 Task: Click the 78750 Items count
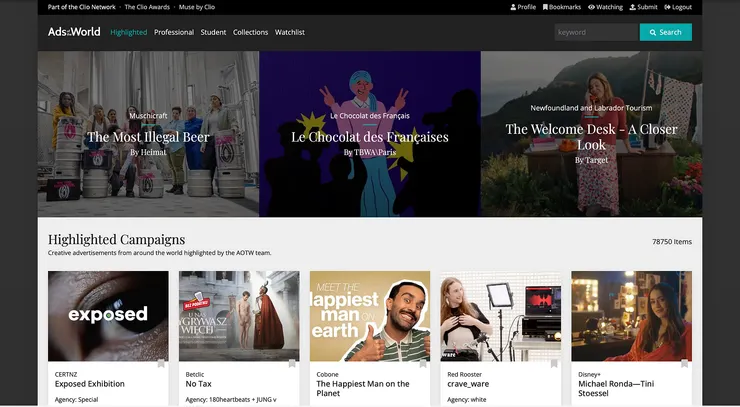672,242
